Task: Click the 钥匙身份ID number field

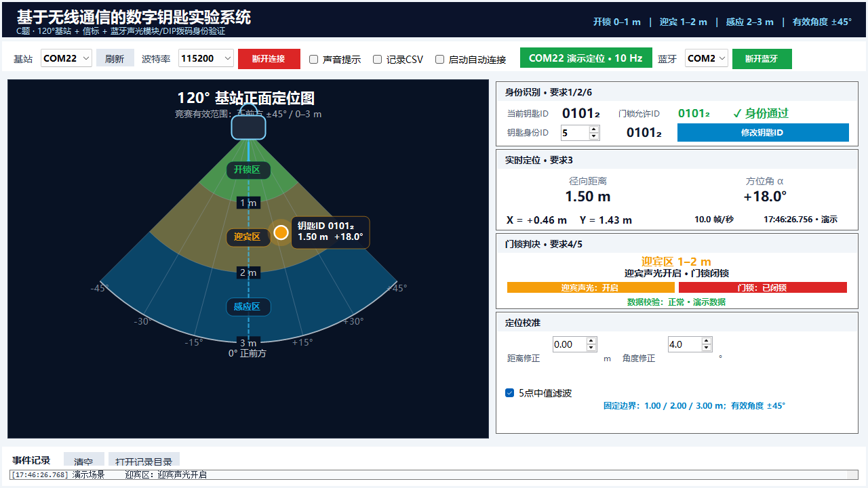Action: point(574,133)
